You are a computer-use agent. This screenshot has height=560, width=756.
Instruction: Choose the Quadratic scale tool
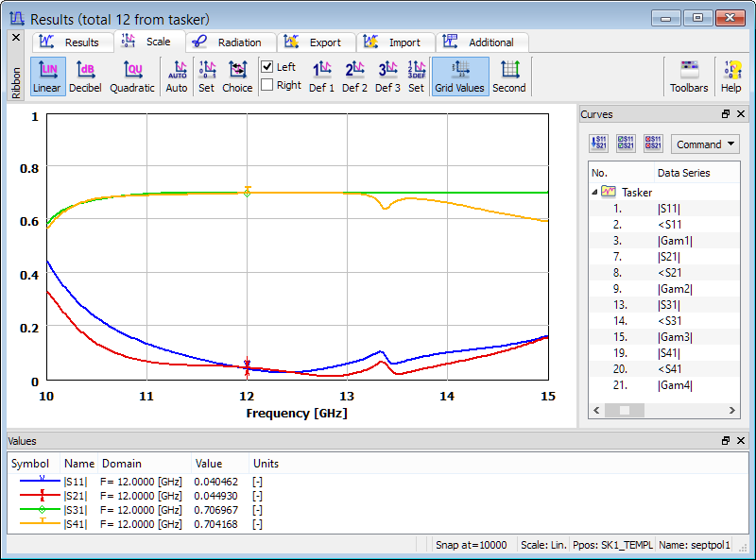coord(132,76)
